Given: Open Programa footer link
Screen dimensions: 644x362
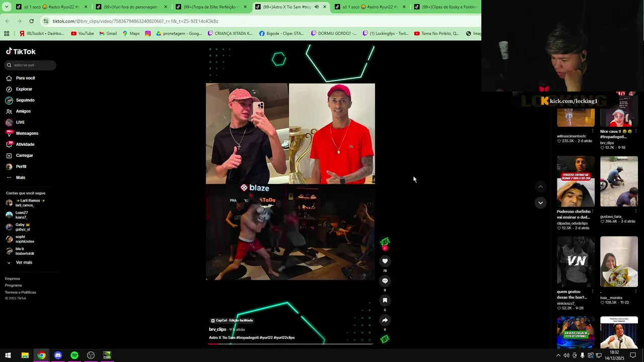Looking at the screenshot, I should pos(14,285).
